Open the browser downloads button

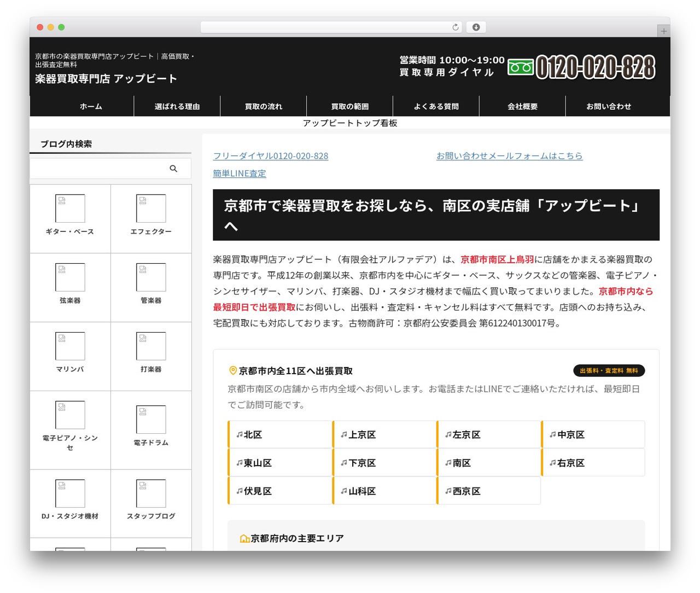476,27
